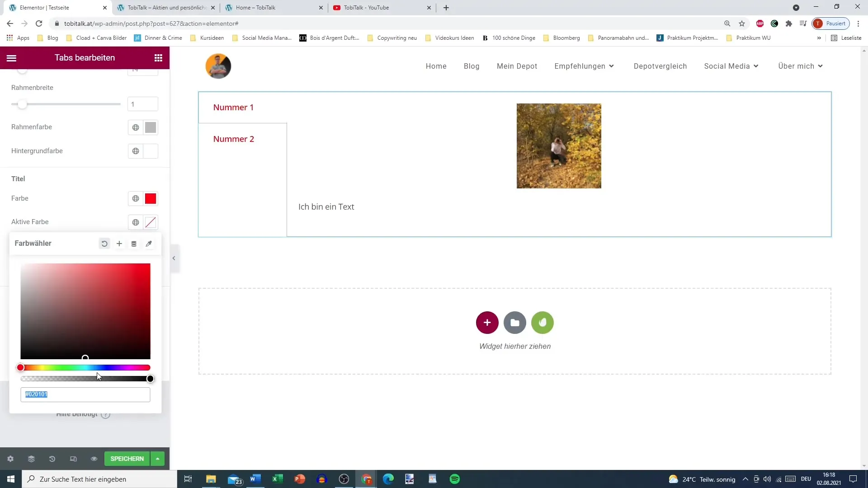Open the widgets grid panel icon
868x488 pixels.
(x=158, y=58)
